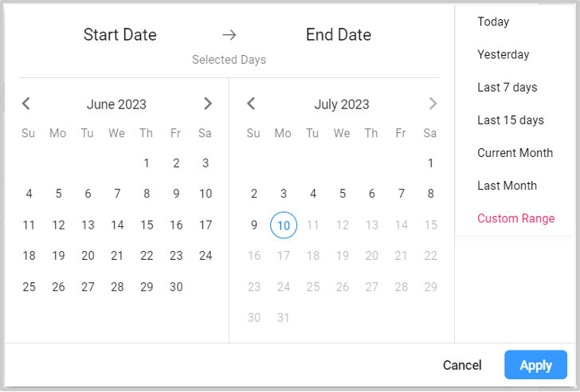The height and width of the screenshot is (392, 580).
Task: Advance June 2023 calendar to next month
Action: click(208, 104)
